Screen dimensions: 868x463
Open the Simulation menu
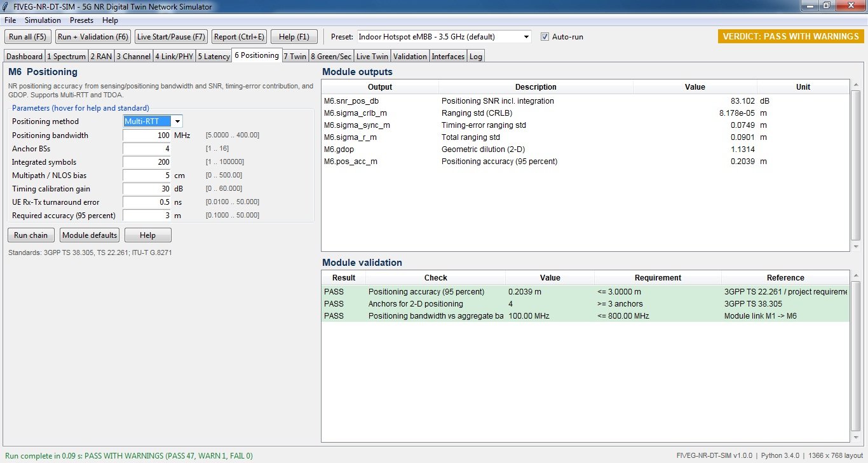tap(43, 20)
